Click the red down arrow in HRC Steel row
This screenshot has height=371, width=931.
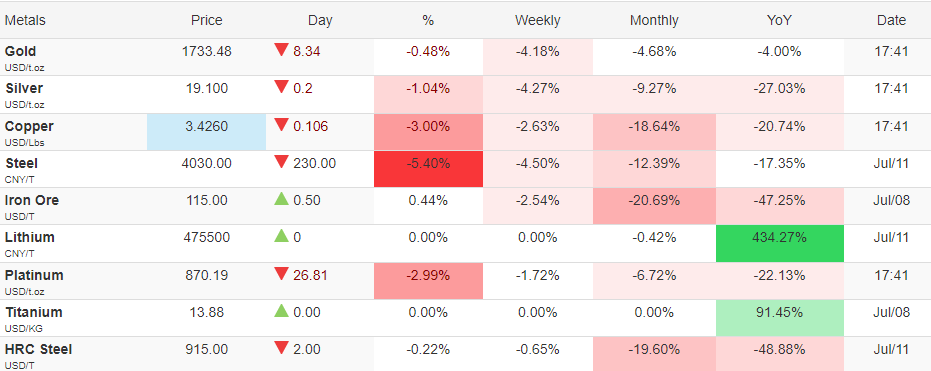281,348
